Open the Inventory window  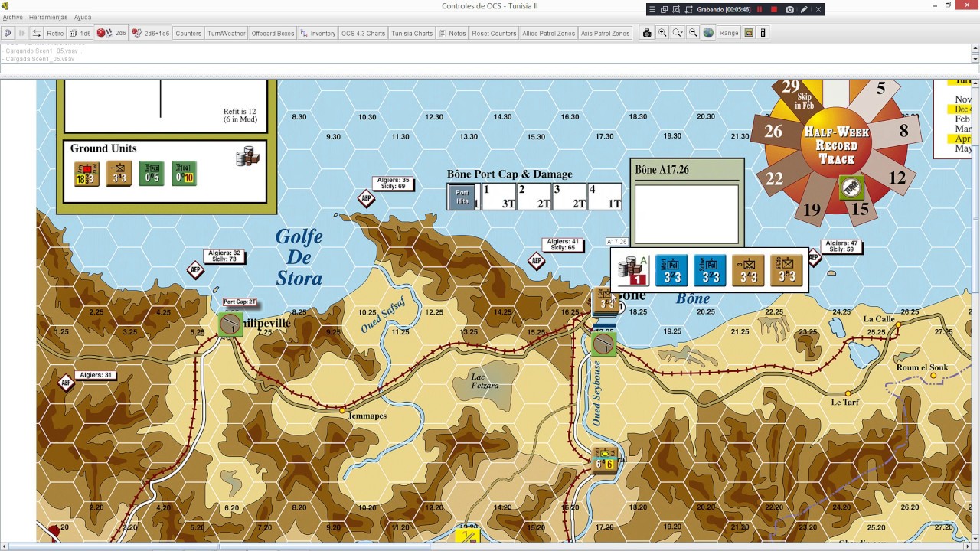pos(318,33)
